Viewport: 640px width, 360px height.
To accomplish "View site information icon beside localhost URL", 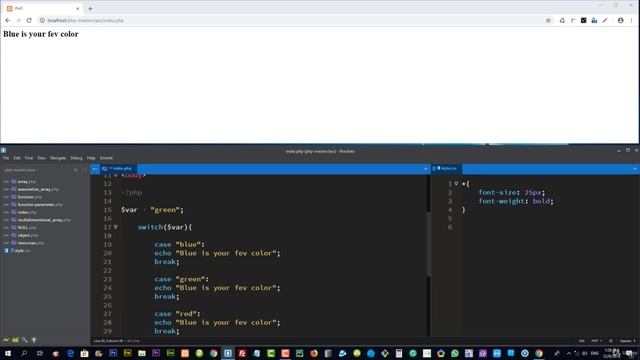I will click(x=42, y=20).
